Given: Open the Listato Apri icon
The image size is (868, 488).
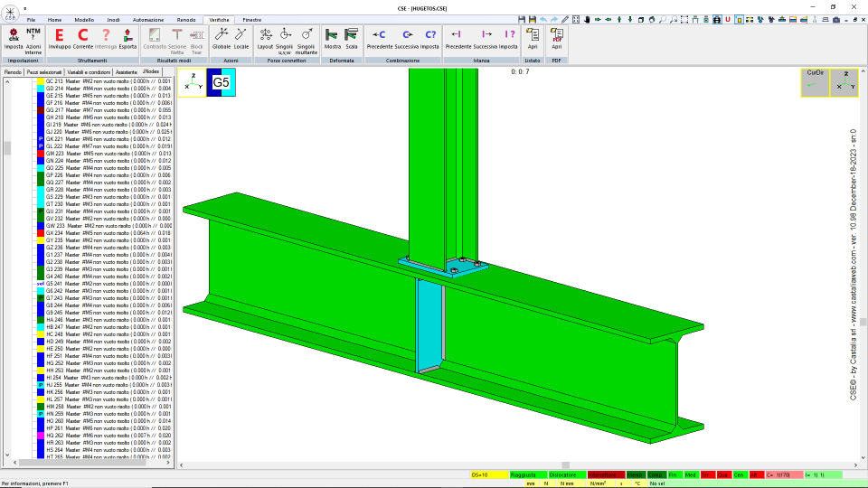Looking at the screenshot, I should pyautogui.click(x=533, y=39).
